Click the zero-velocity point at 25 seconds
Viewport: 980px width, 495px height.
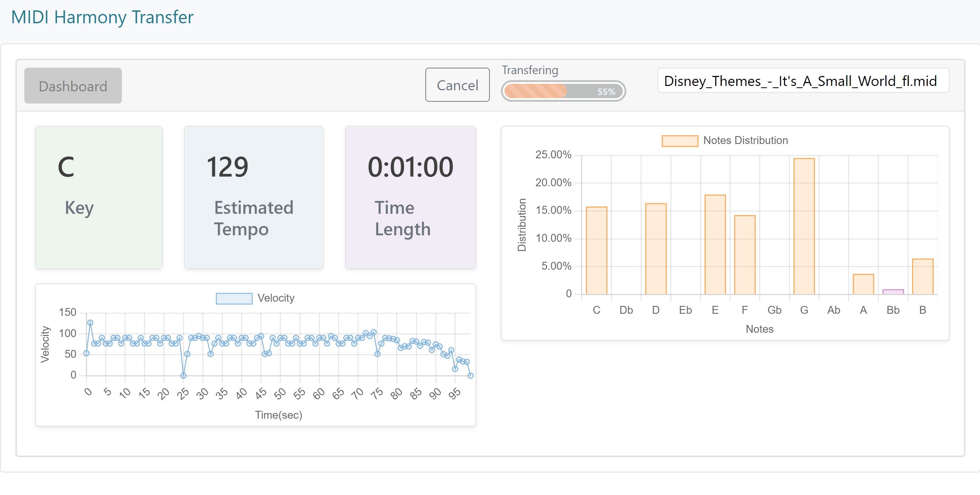[183, 376]
